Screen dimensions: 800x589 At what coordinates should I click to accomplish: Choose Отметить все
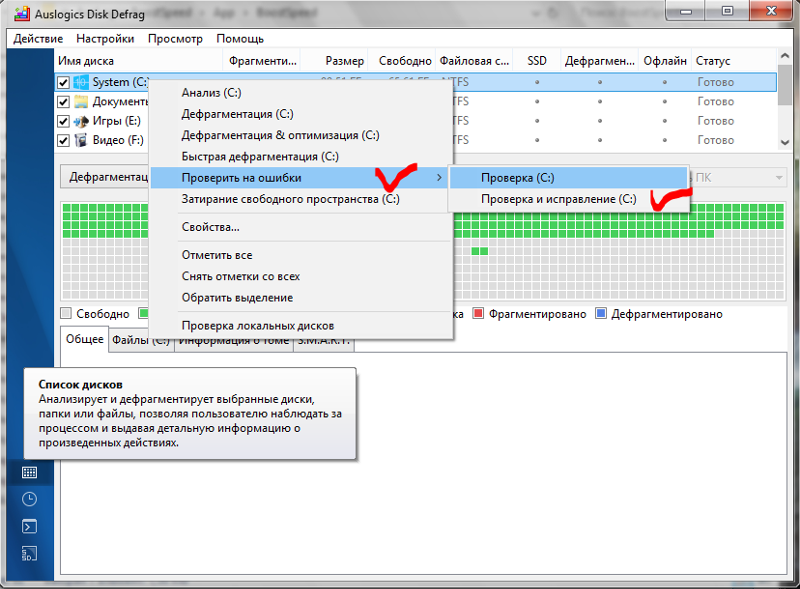coord(302,255)
